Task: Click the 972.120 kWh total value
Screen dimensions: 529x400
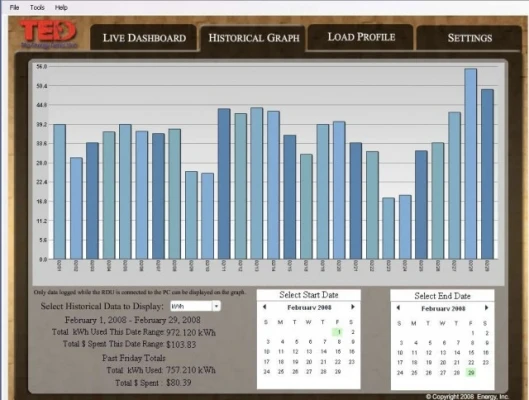Action: click(191, 333)
